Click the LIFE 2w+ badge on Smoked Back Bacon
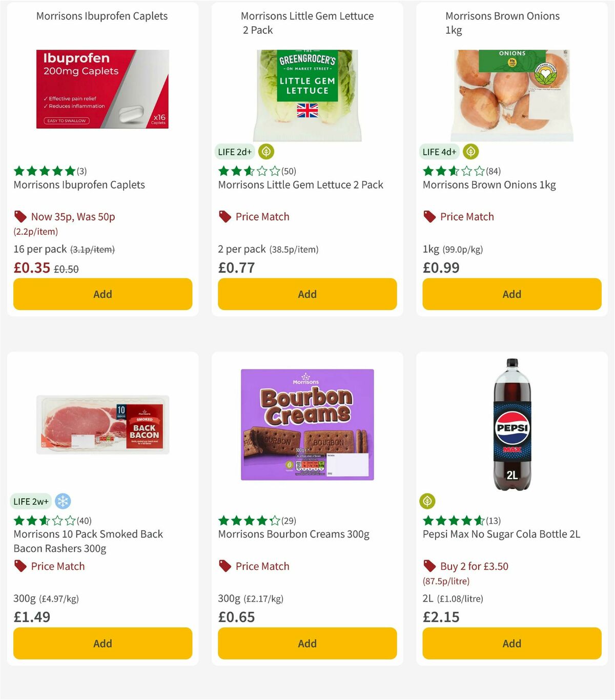Screen dimensions: 615x700 [31, 501]
